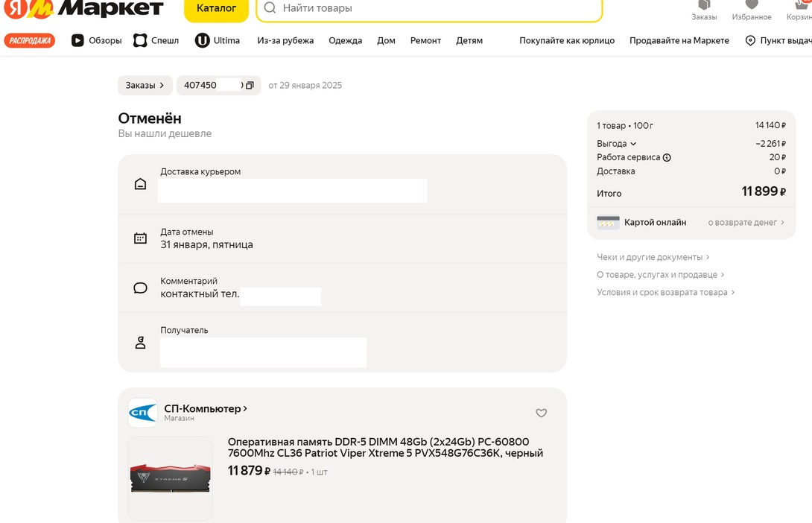The width and height of the screenshot is (812, 523).
Task: Open Условия и срок возврата товара
Action: (x=665, y=292)
